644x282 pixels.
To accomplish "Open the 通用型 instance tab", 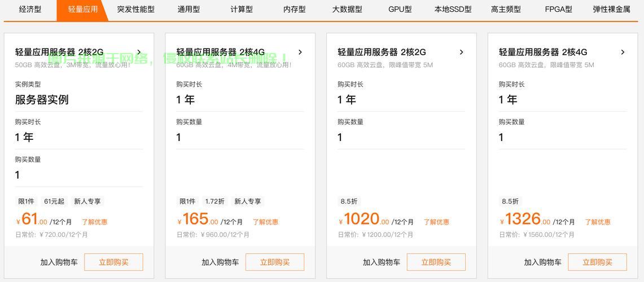I will [189, 10].
